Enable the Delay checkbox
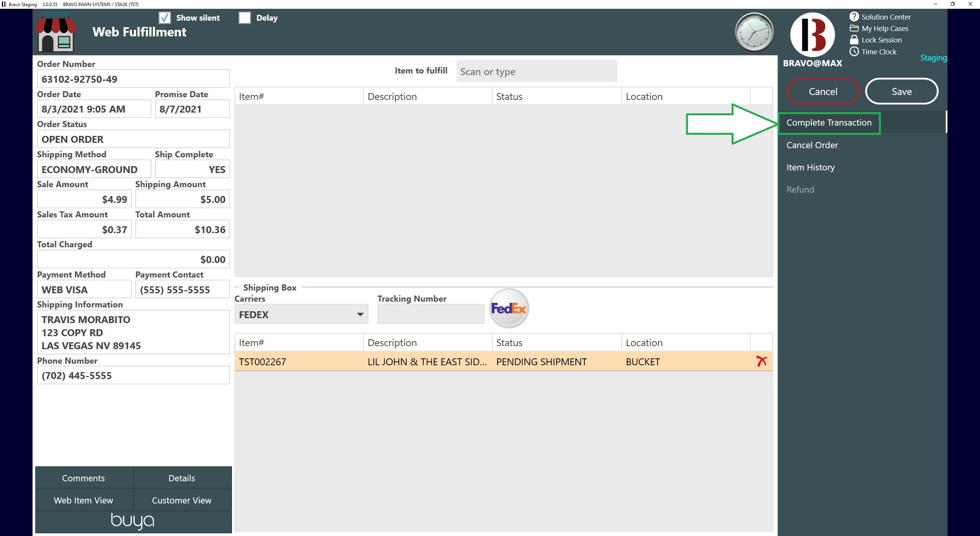The height and width of the screenshot is (536, 980). pyautogui.click(x=245, y=18)
